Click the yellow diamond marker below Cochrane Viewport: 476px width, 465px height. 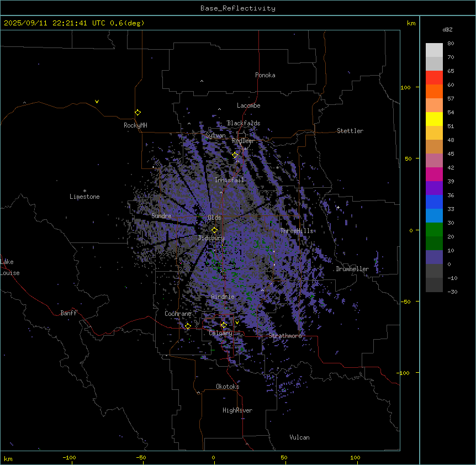(x=188, y=326)
